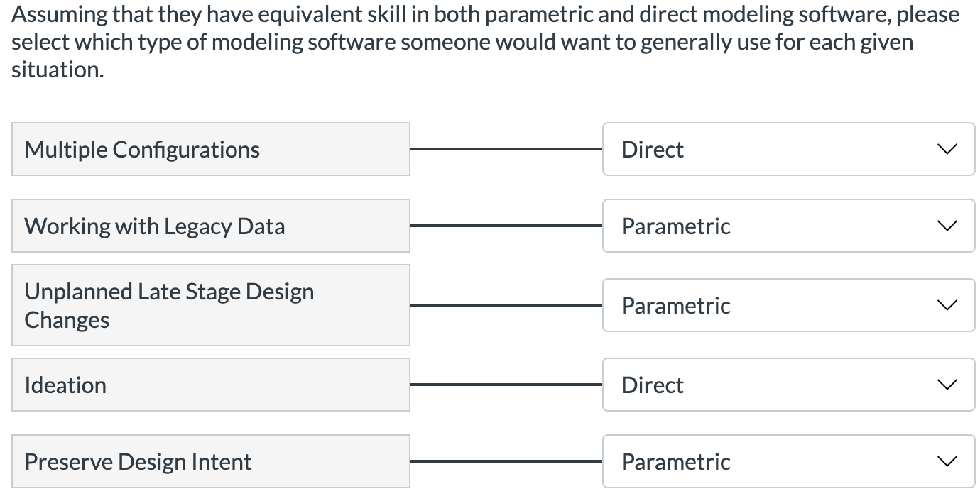
Task: Click the Direct text inside the Ideation dropdown
Action: (652, 385)
